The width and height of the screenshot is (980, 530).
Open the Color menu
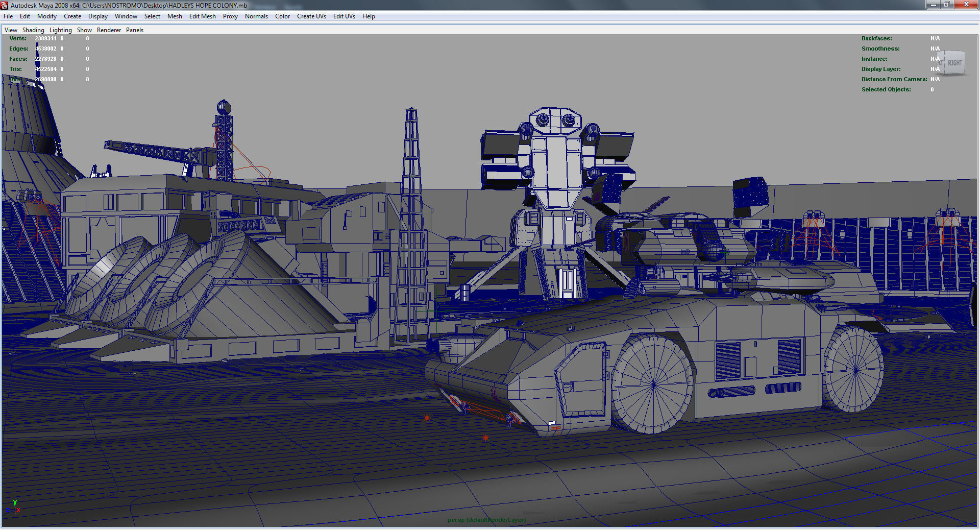[x=283, y=16]
